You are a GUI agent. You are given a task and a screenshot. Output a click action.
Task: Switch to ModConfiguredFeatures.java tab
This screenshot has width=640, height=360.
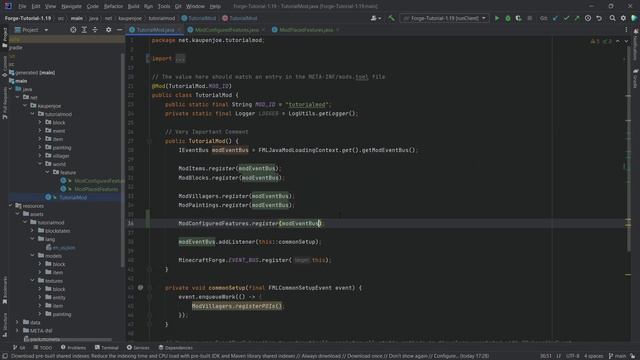(227, 30)
